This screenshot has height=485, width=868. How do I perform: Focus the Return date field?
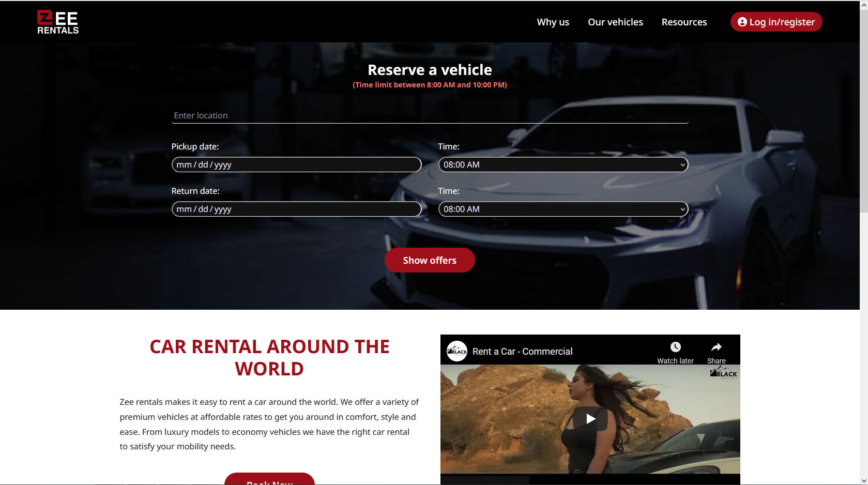pyautogui.click(x=296, y=209)
